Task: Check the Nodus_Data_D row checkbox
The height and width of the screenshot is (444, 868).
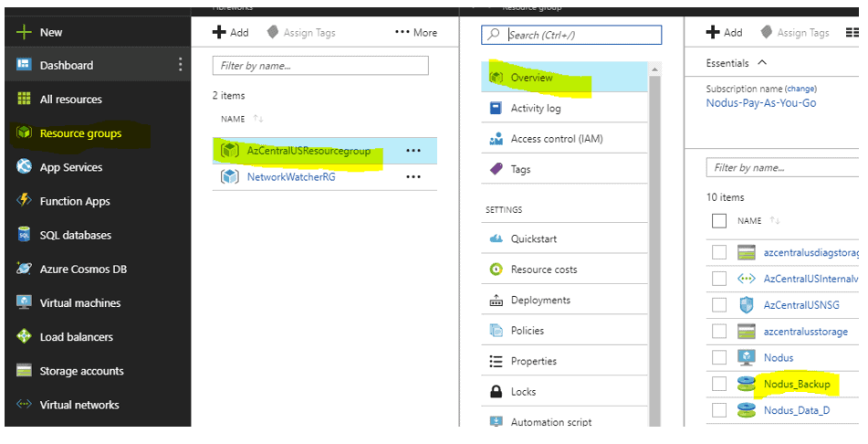Action: point(718,410)
